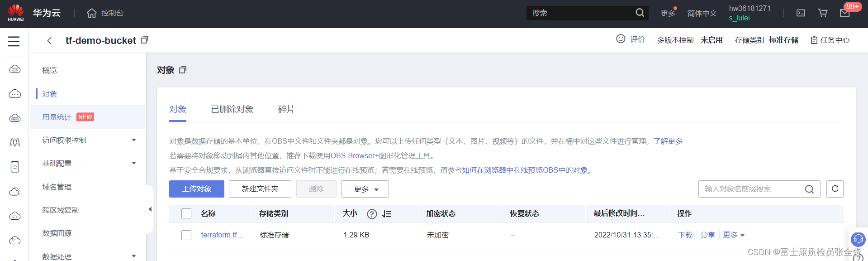The image size is (868, 261).
Task: Open 概览 in the side menu
Action: coord(50,70)
